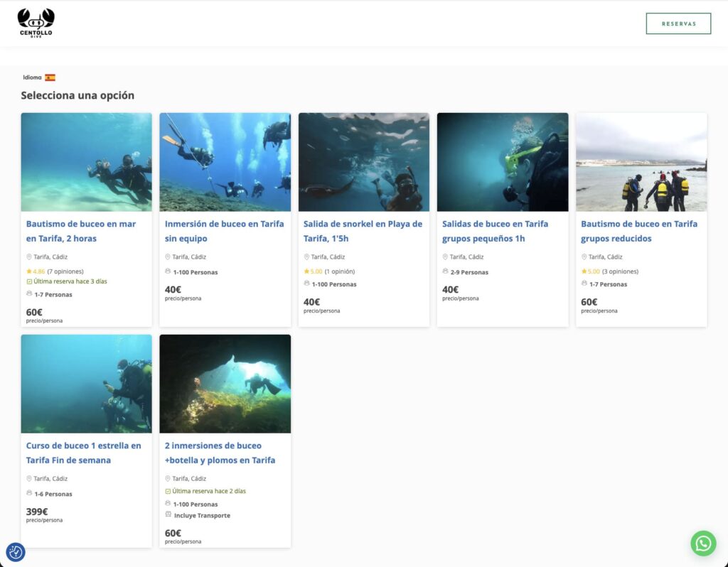Click the snorkel outing photo with manta ray
The height and width of the screenshot is (567, 728).
(x=364, y=162)
